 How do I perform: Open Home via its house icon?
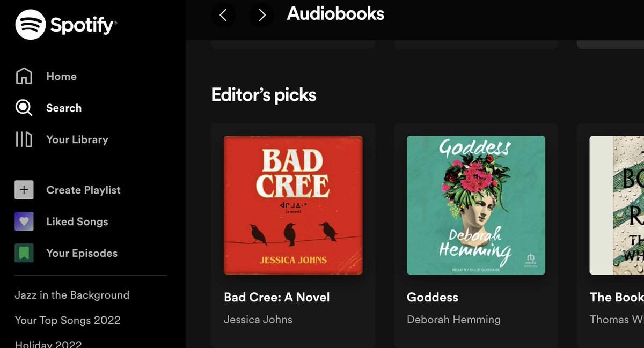(24, 76)
